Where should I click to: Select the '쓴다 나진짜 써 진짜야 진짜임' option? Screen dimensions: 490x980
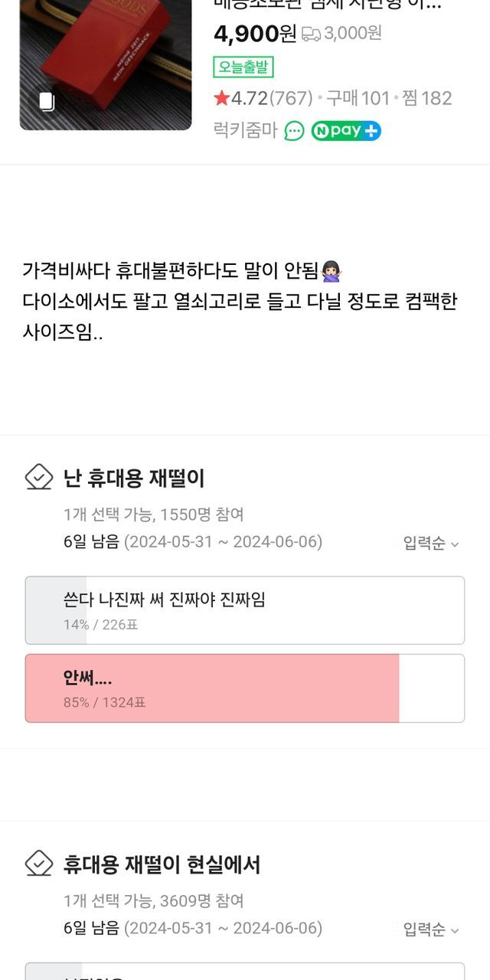click(244, 610)
